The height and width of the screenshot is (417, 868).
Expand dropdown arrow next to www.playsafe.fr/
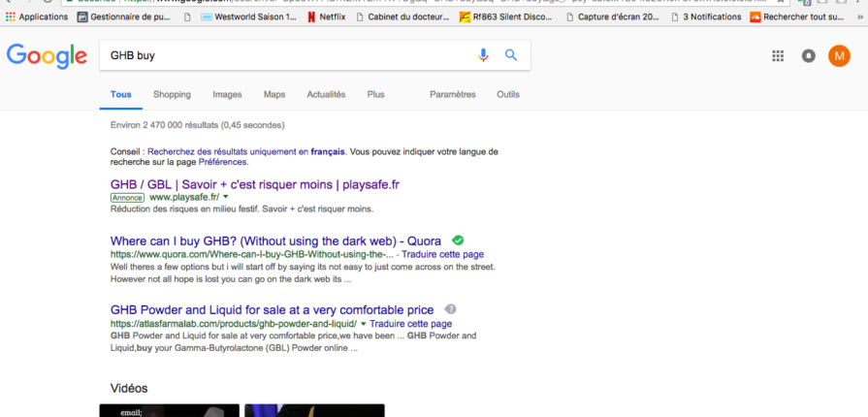[x=226, y=197]
